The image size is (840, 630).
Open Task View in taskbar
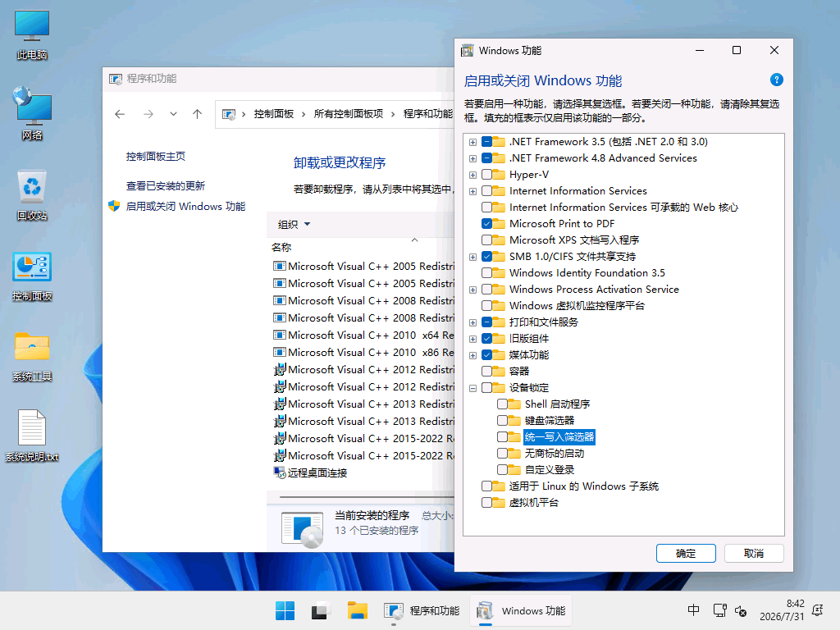320,610
